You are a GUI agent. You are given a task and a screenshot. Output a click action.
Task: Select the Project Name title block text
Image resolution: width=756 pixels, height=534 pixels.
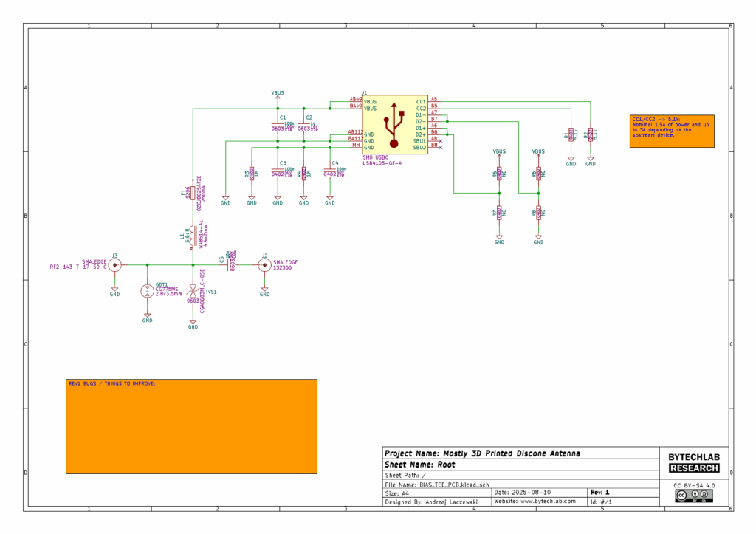tap(481, 453)
